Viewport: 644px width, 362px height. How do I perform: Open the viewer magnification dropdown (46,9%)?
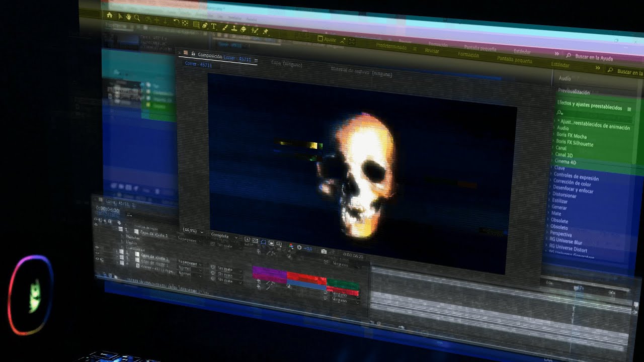193,231
